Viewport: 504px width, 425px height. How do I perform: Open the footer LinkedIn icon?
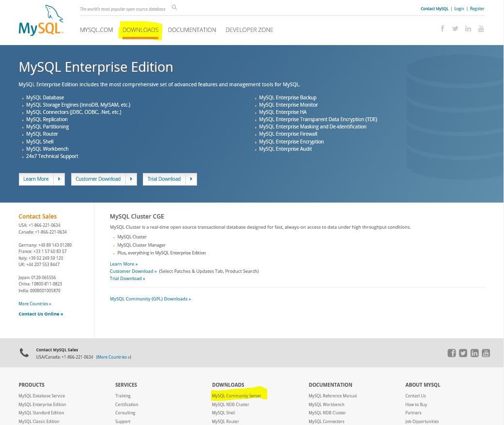(474, 353)
